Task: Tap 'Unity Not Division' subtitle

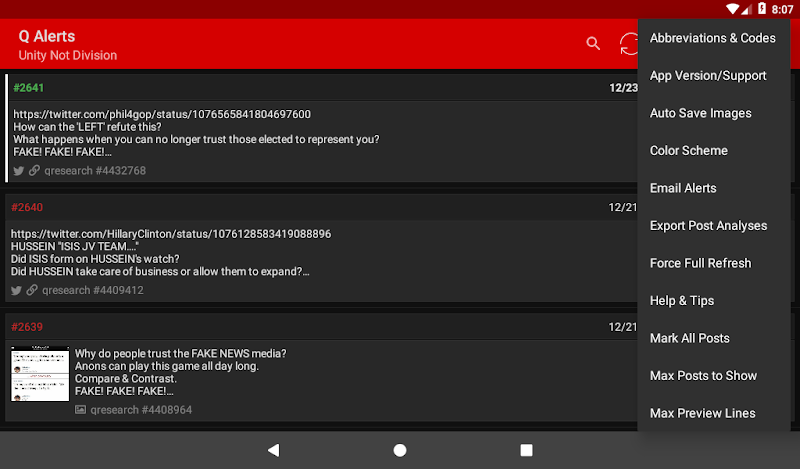Action: [68, 55]
